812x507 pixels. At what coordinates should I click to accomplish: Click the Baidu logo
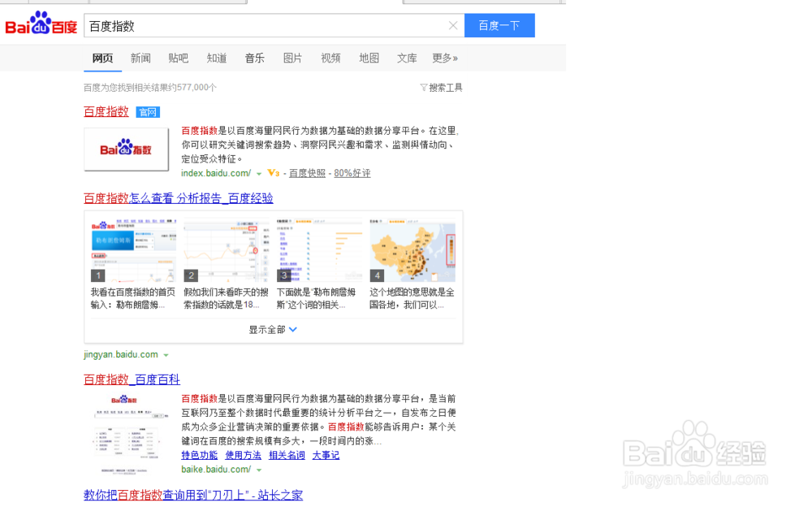click(41, 24)
